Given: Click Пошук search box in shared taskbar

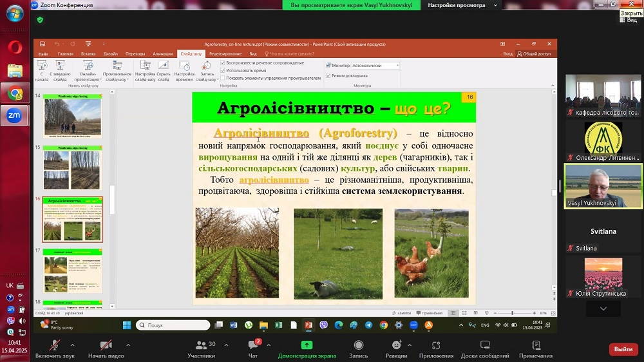Looking at the screenshot, I should [x=173, y=325].
